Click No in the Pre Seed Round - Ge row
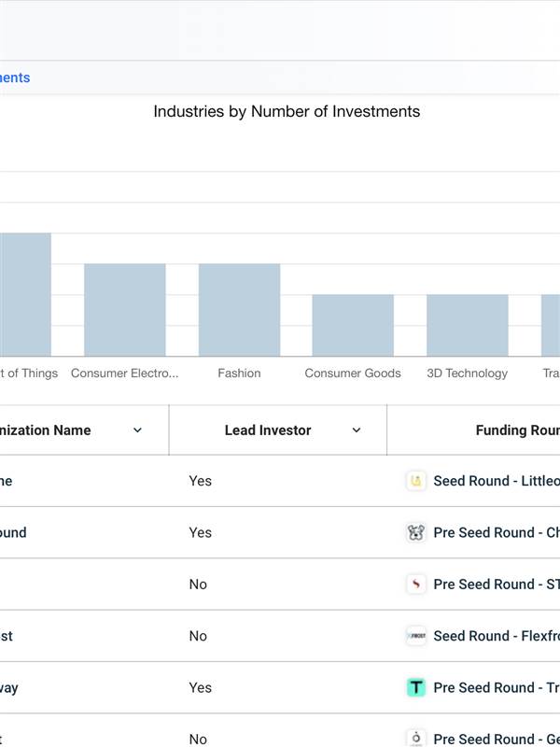The height and width of the screenshot is (747, 560). pyautogui.click(x=198, y=739)
